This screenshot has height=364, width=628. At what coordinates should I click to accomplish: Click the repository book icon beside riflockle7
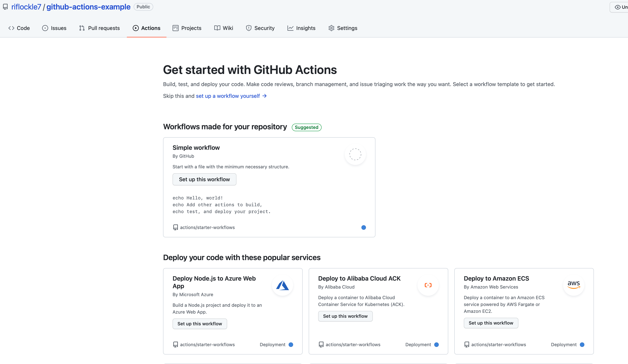tap(5, 7)
